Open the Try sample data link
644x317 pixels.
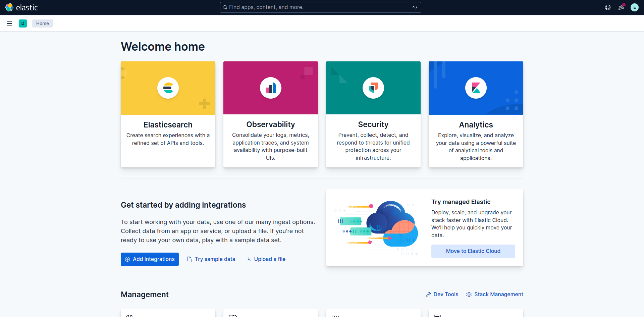pyautogui.click(x=211, y=259)
